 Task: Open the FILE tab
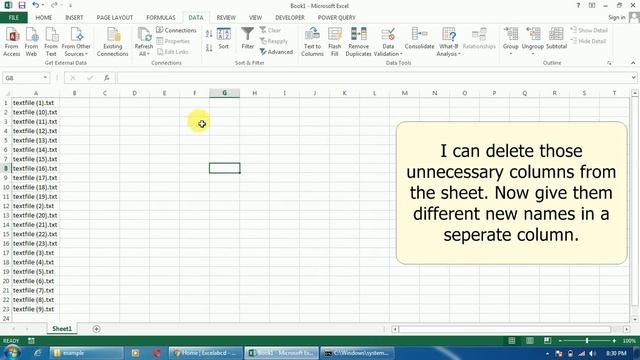coord(13,18)
